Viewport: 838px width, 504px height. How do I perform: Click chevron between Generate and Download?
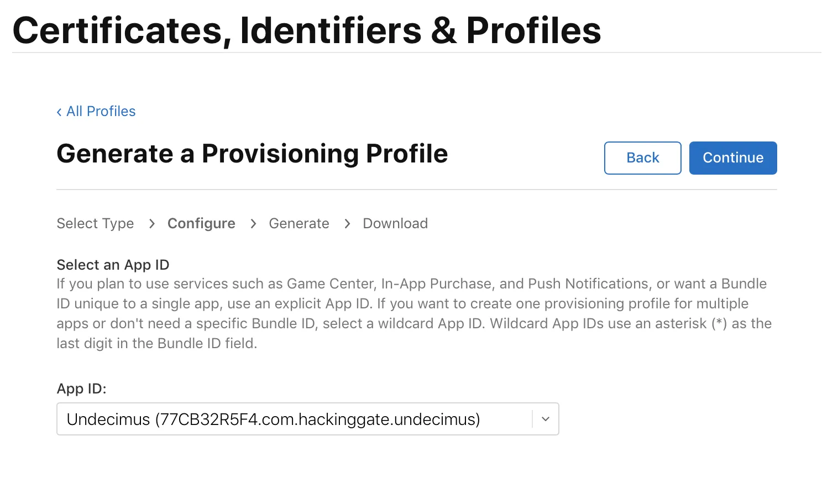coord(347,223)
